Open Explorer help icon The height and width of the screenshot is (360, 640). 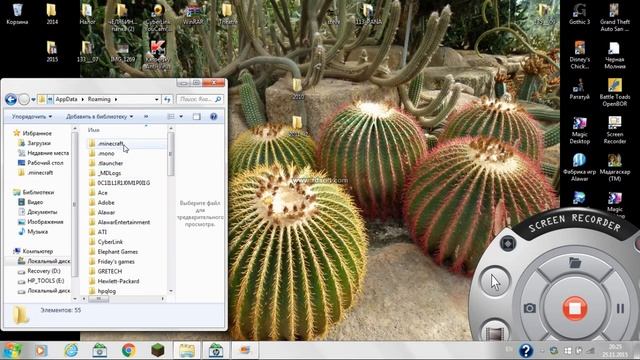tap(213, 117)
